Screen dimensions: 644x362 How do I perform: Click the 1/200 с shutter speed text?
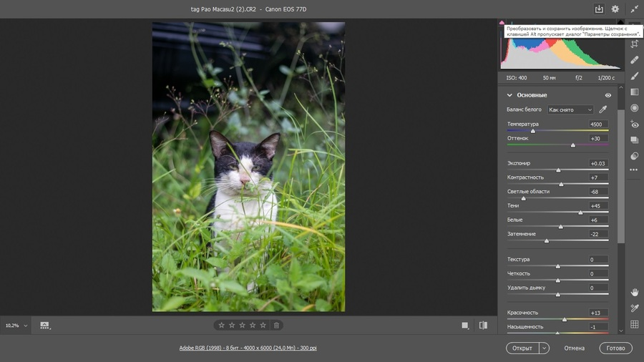pos(606,77)
